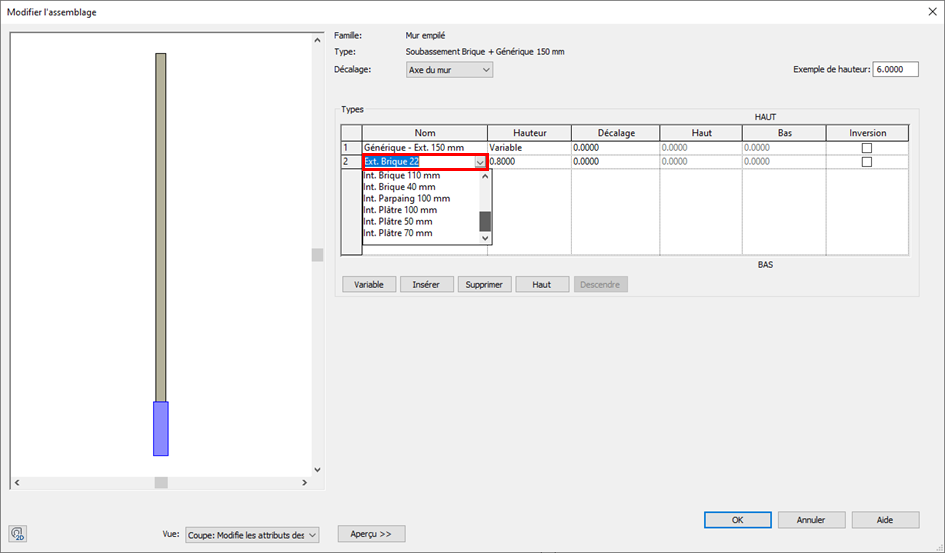The height and width of the screenshot is (553, 945).
Task: Check Inversion box for row 1
Action: [x=867, y=148]
